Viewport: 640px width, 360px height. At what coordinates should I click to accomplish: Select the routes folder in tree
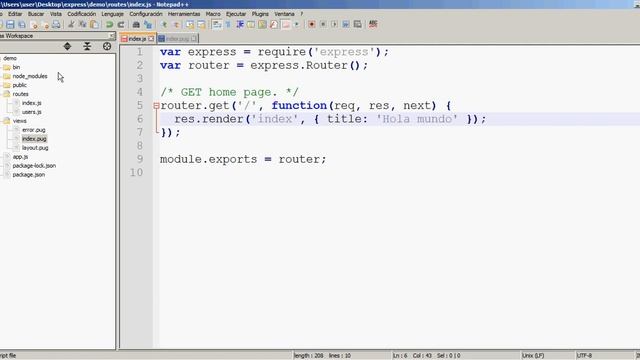pos(20,94)
